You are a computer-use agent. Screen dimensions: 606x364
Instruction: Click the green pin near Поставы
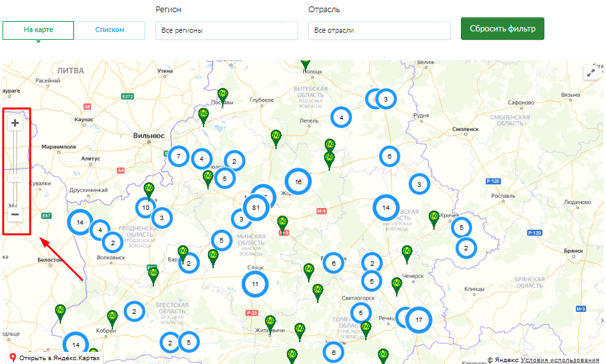tap(223, 96)
